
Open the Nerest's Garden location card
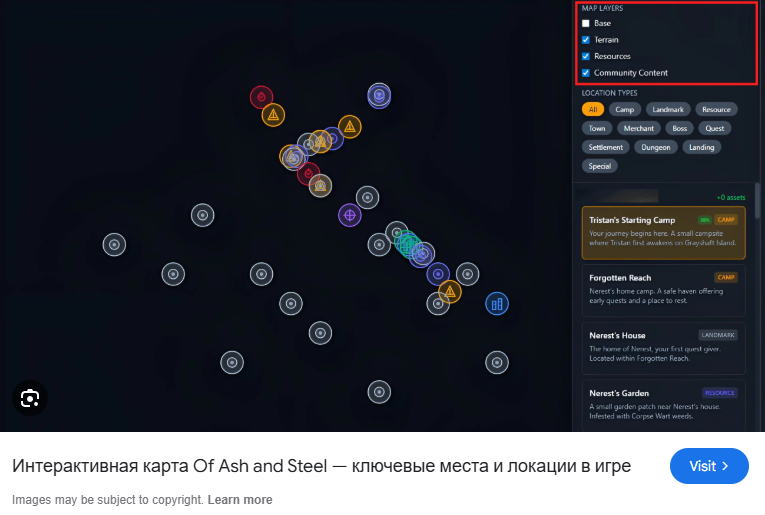point(664,405)
